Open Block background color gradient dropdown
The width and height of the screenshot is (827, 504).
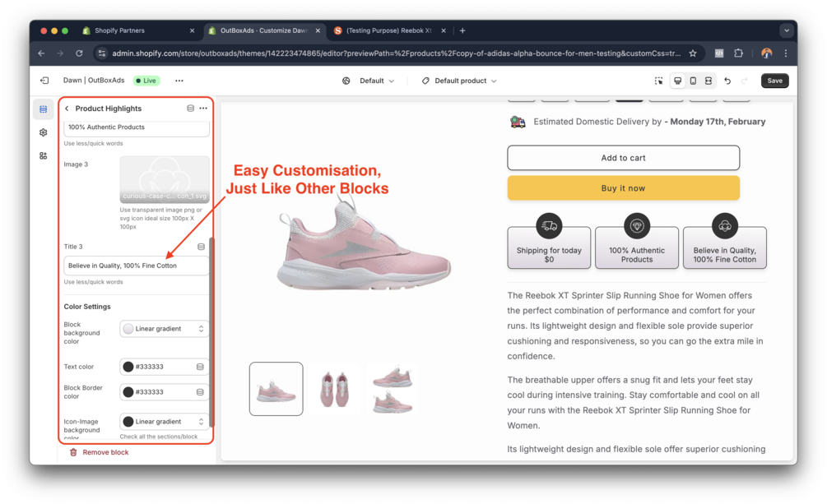click(x=164, y=329)
